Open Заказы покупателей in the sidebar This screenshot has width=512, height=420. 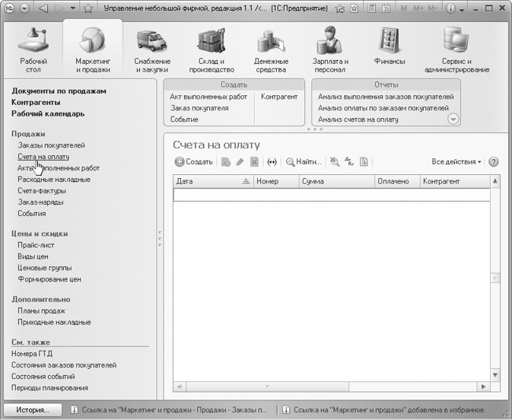(x=52, y=145)
